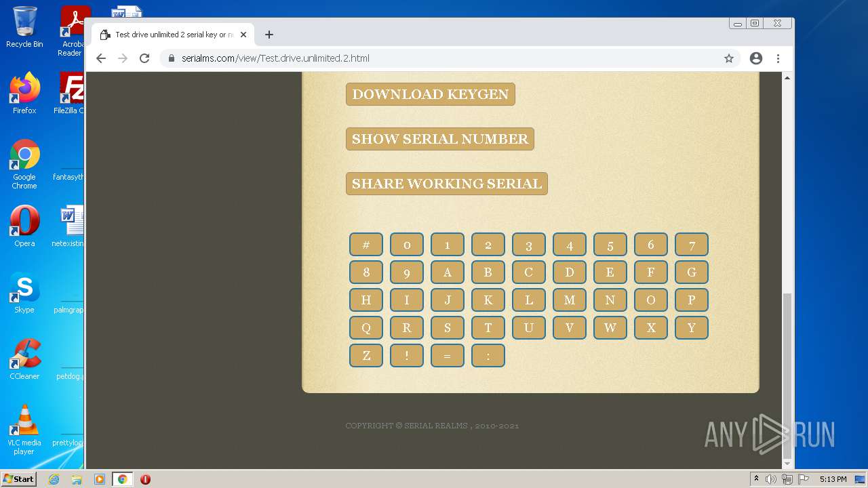Open the letter R serial index
Image resolution: width=868 pixels, height=488 pixels.
pos(407,328)
